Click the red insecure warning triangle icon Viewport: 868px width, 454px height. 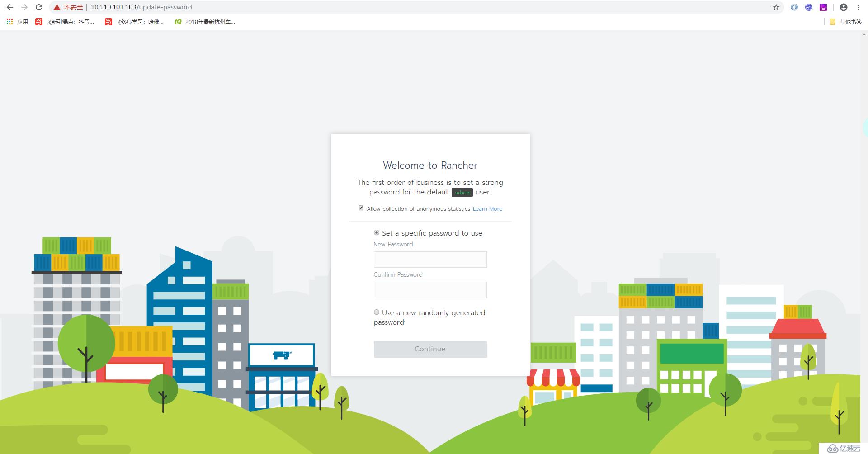57,7
